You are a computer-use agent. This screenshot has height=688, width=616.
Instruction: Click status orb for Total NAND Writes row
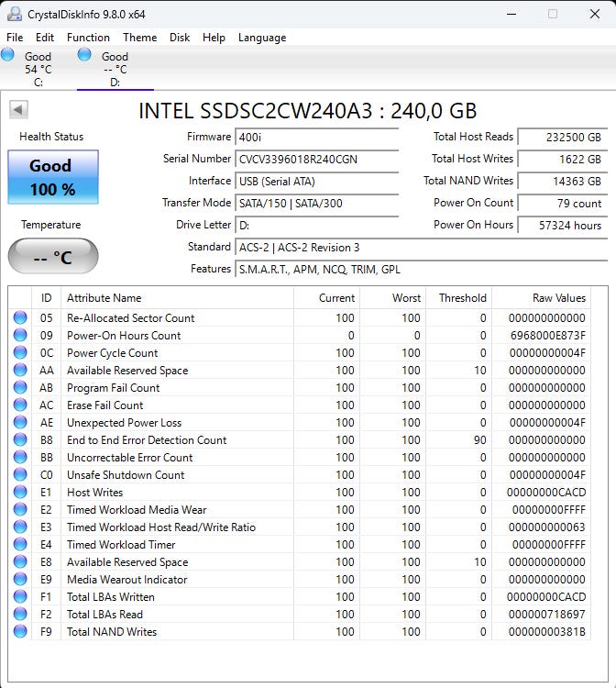click(20, 631)
